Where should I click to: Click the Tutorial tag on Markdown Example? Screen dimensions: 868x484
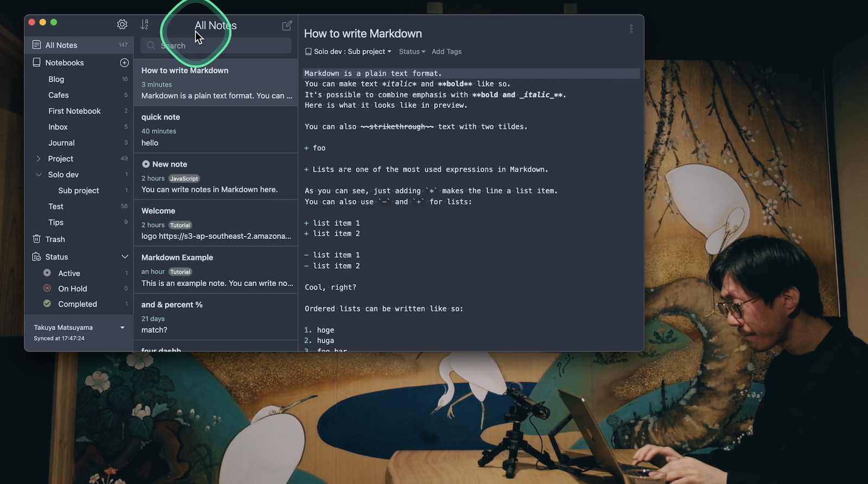pos(180,272)
